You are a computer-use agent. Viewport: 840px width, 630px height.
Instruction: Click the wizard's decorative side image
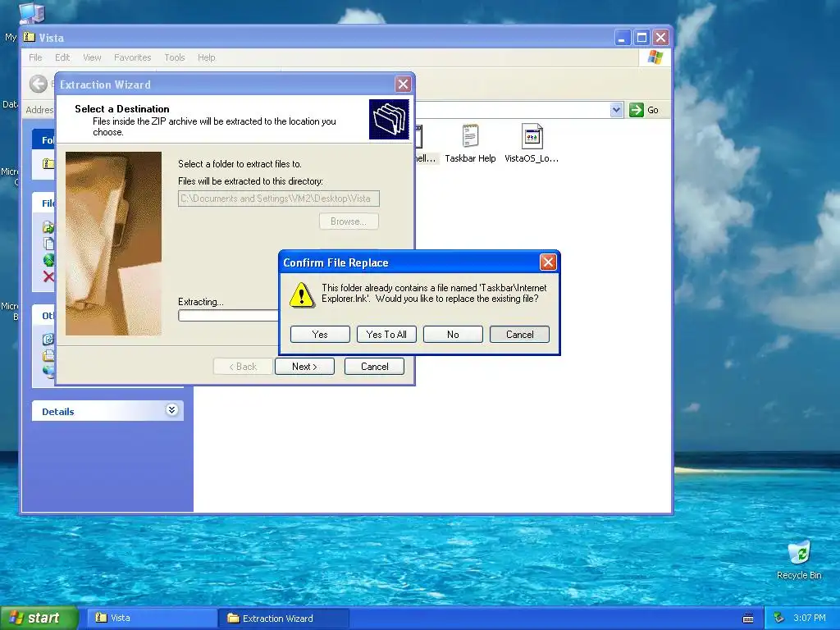[113, 243]
